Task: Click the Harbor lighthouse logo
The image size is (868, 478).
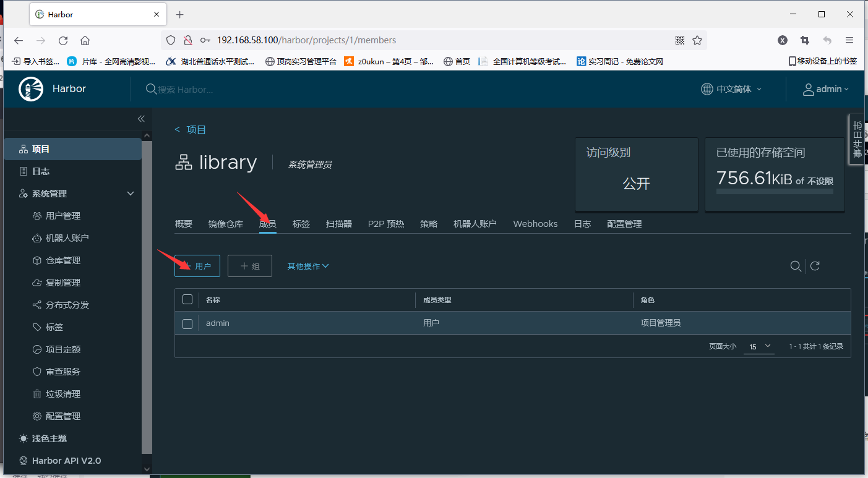Action: (31, 89)
